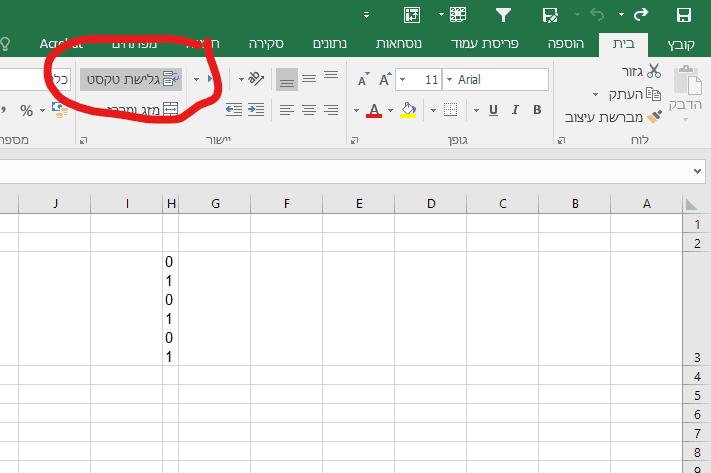This screenshot has height=473, width=711.
Task: Switch to the Data (נתונים) tab
Action: pyautogui.click(x=330, y=44)
